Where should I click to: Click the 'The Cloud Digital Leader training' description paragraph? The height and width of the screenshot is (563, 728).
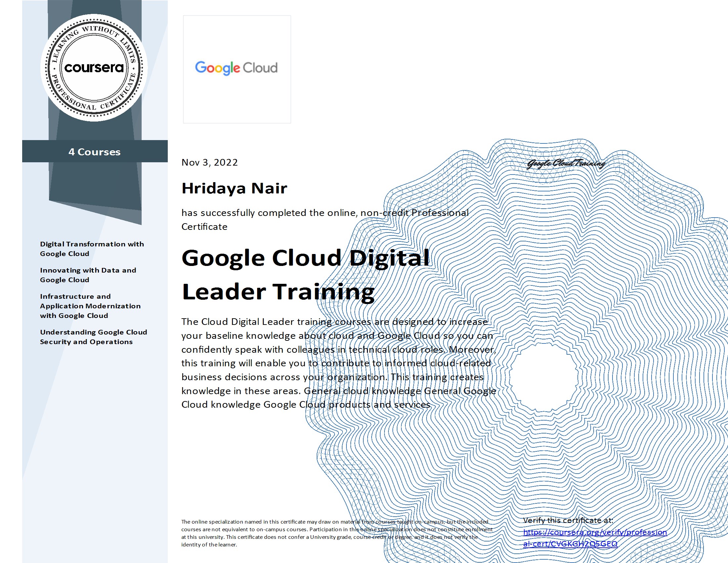point(339,363)
